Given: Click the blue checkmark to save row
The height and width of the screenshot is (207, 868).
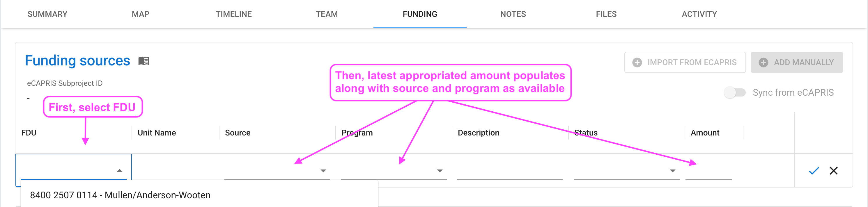Looking at the screenshot, I should pos(813,171).
